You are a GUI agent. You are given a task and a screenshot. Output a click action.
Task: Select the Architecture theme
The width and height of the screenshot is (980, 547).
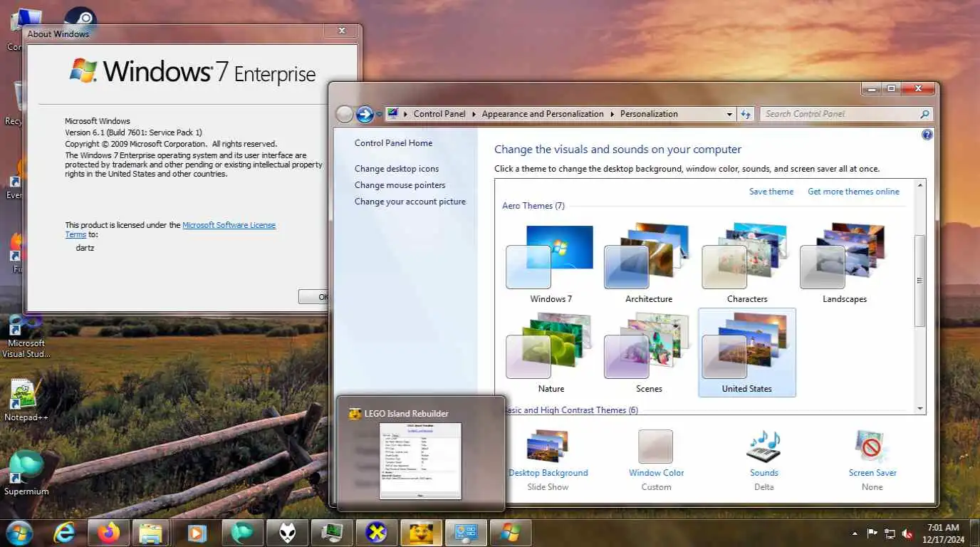(x=649, y=264)
